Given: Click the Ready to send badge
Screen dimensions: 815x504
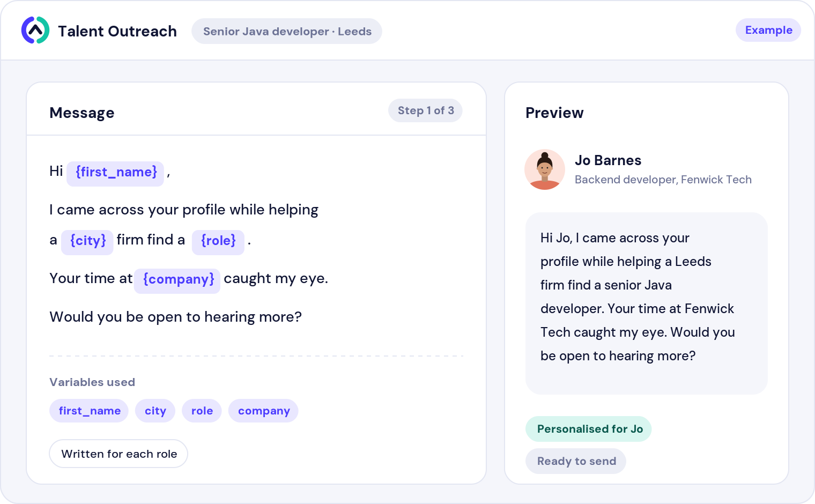Looking at the screenshot, I should pos(576,461).
